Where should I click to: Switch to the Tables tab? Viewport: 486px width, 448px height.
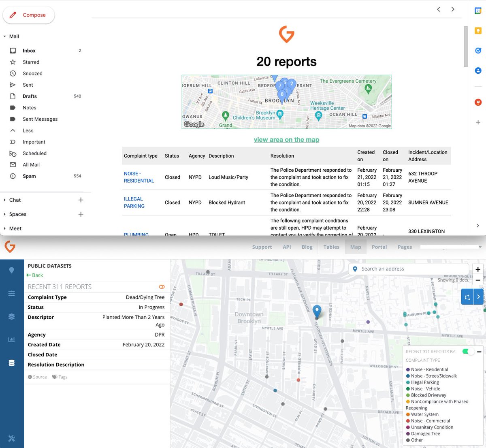pyautogui.click(x=331, y=247)
